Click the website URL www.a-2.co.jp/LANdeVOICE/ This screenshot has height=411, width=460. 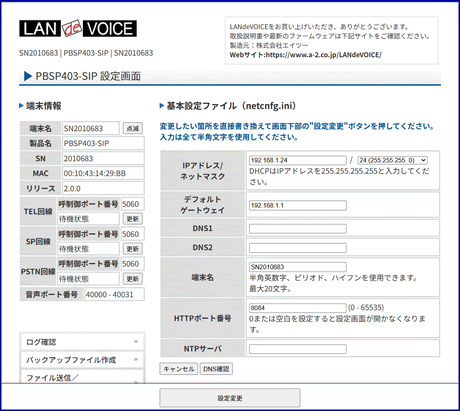point(324,55)
